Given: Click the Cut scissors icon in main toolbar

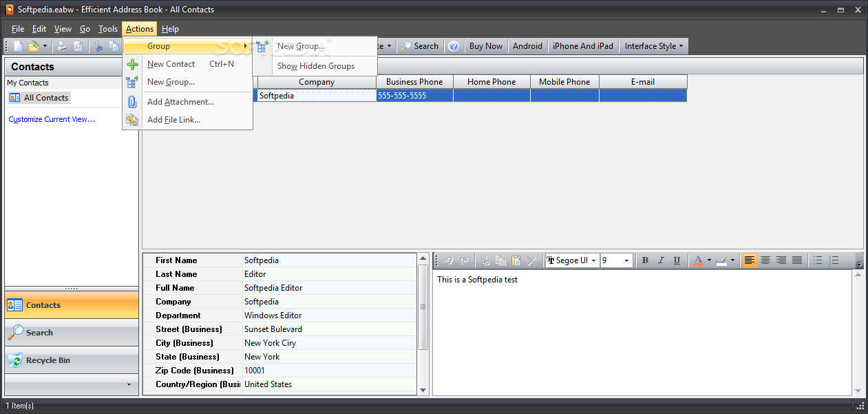Looking at the screenshot, I should coord(99,46).
